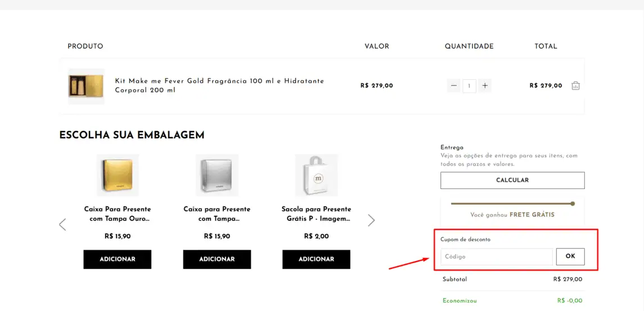Screen dimensions: 644x311
Task: Focus the Código coupon input field
Action: (x=497, y=257)
